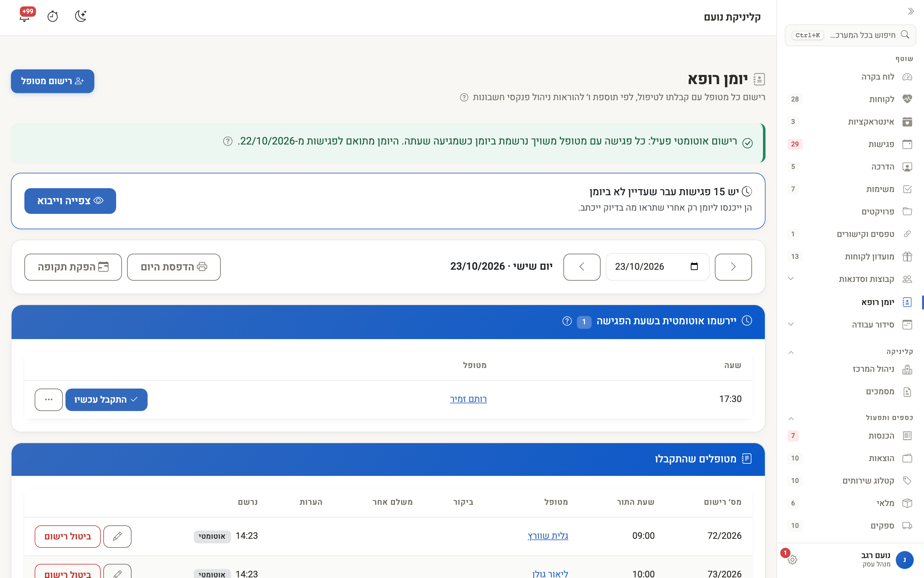Click הדפסת היום print button
The image size is (924, 578).
[x=174, y=267]
